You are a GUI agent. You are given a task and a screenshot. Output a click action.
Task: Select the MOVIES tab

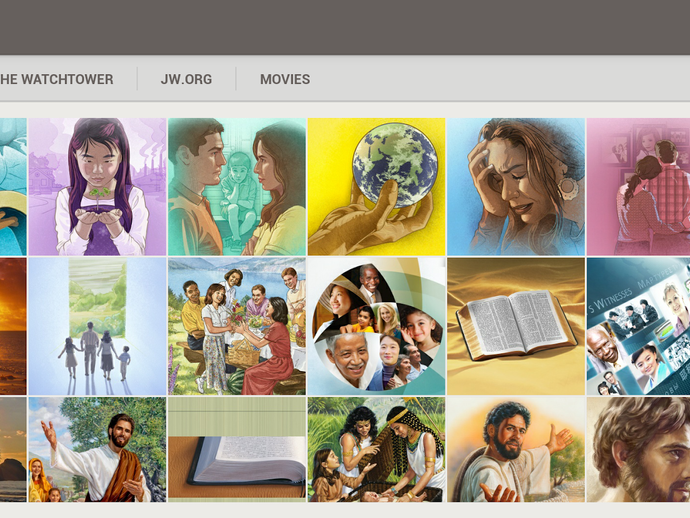pos(285,79)
